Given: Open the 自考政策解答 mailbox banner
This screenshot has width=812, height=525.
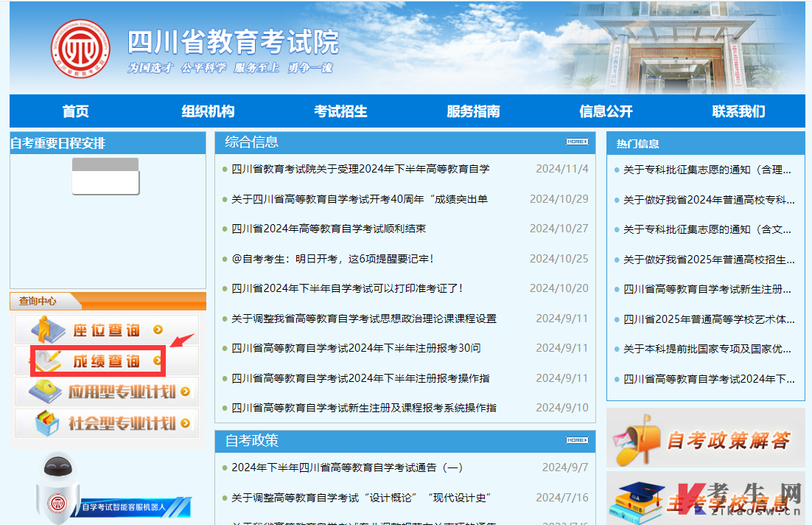Looking at the screenshot, I should point(705,438).
